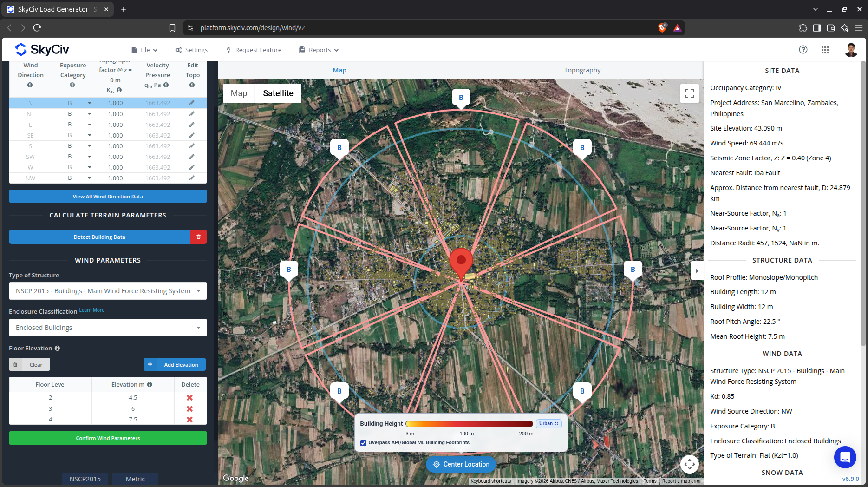Screen dimensions: 868x487
Task: Delete floor level 3 row
Action: pyautogui.click(x=189, y=409)
